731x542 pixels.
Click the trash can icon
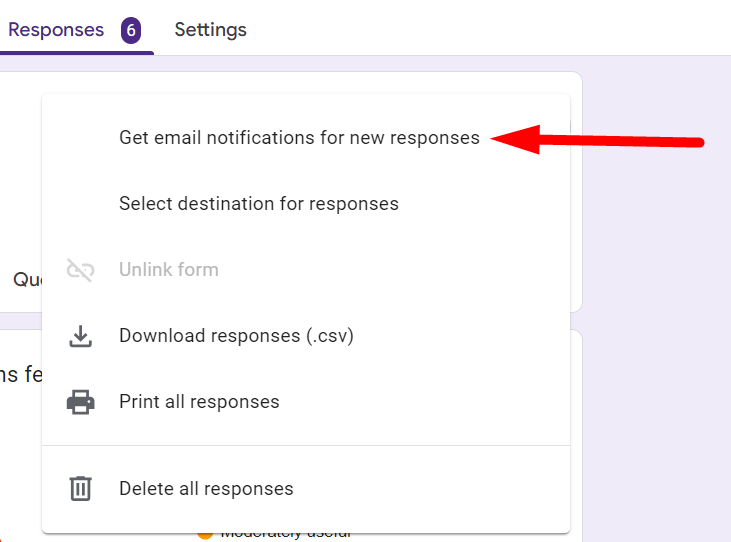(81, 489)
